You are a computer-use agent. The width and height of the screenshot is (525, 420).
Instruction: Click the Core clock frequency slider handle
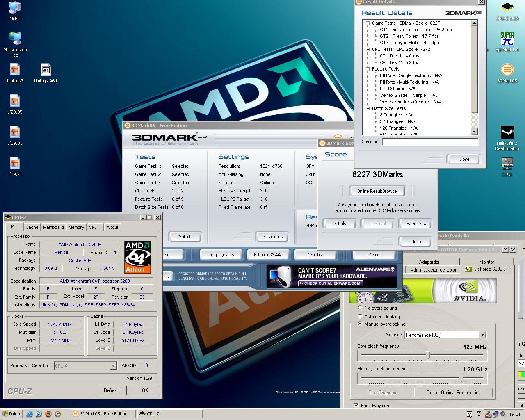428,355
